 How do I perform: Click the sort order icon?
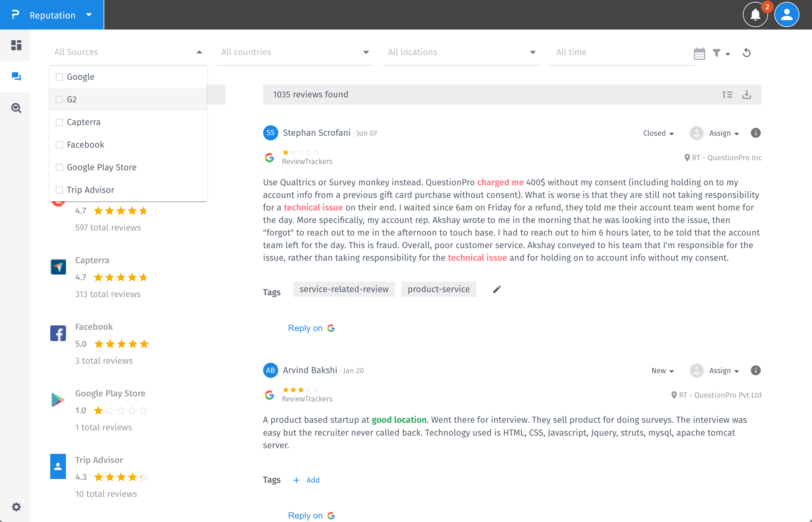727,95
